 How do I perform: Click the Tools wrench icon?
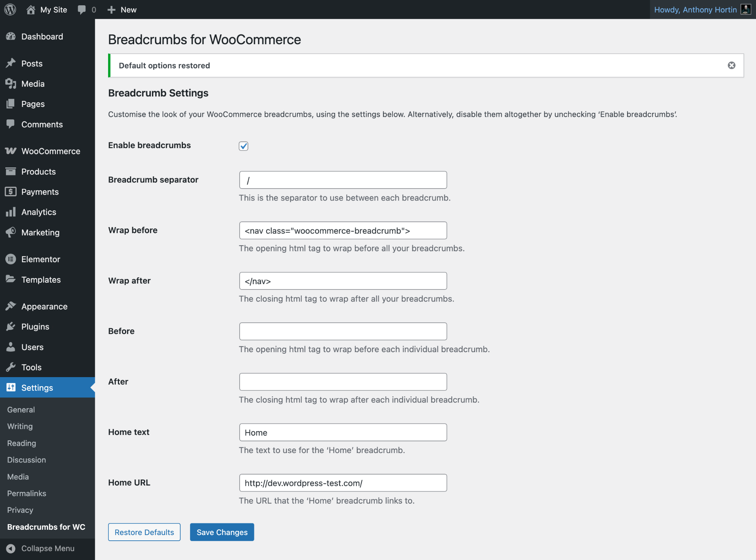point(11,367)
